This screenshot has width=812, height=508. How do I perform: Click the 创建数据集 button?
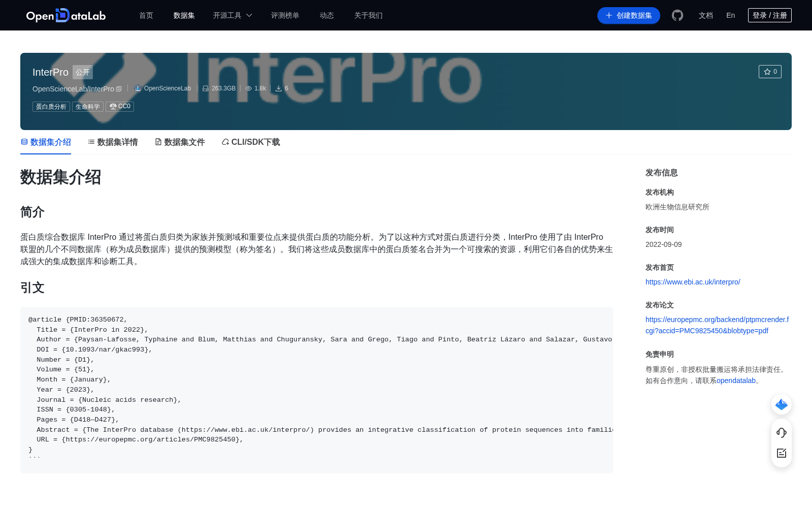pyautogui.click(x=629, y=15)
